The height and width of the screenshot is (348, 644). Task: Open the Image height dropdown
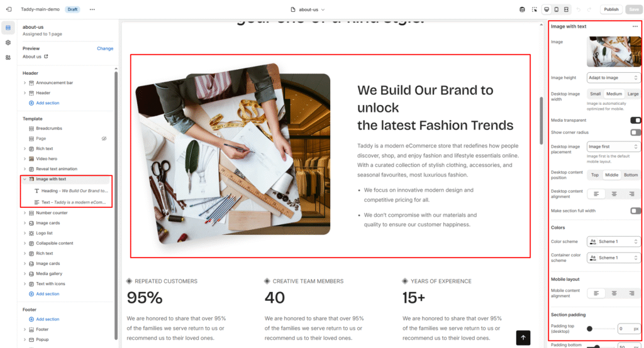pos(613,77)
